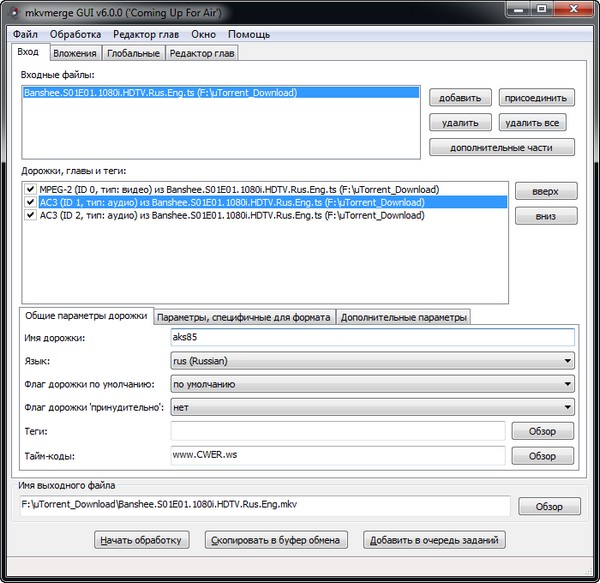600x583 pixels.
Task: Click Добавить в очередь заданий button
Action: point(434,540)
